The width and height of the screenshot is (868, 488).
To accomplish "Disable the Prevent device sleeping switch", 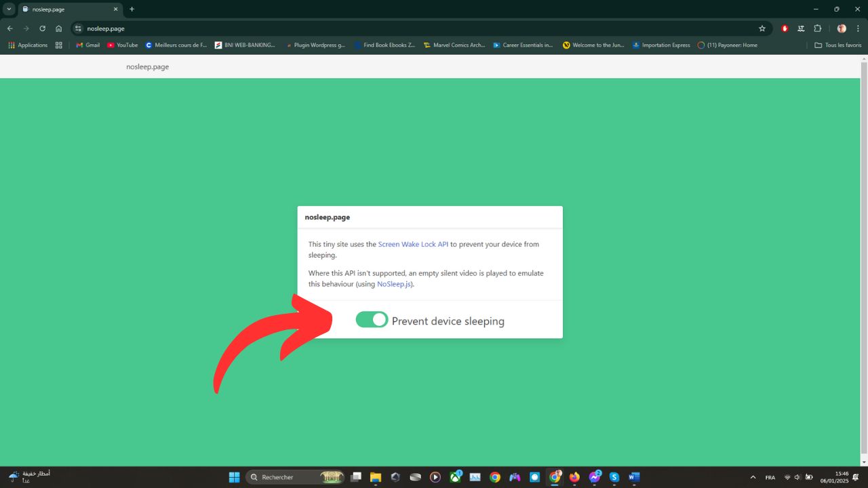I will click(372, 319).
